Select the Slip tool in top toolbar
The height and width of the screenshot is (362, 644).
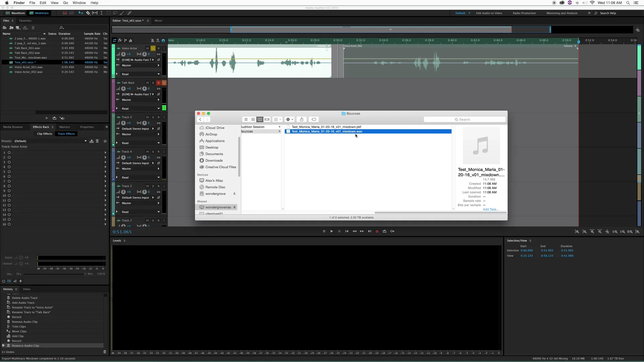click(95, 13)
